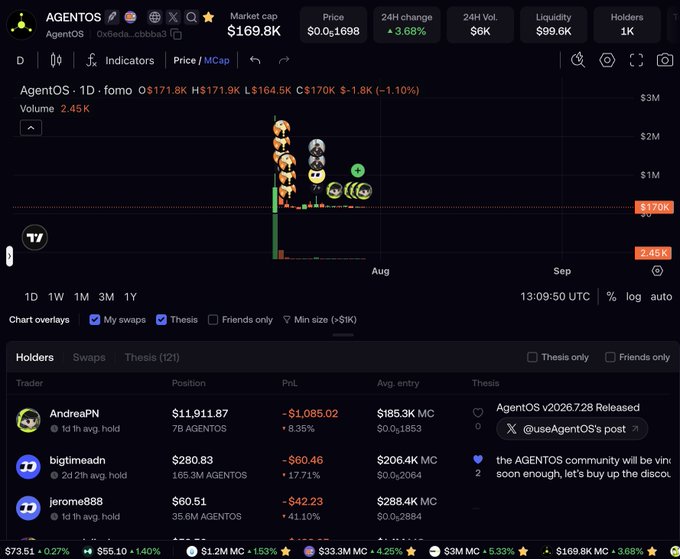This screenshot has width=680, height=559.
Task: Toggle auto scale on chart
Action: tap(661, 297)
